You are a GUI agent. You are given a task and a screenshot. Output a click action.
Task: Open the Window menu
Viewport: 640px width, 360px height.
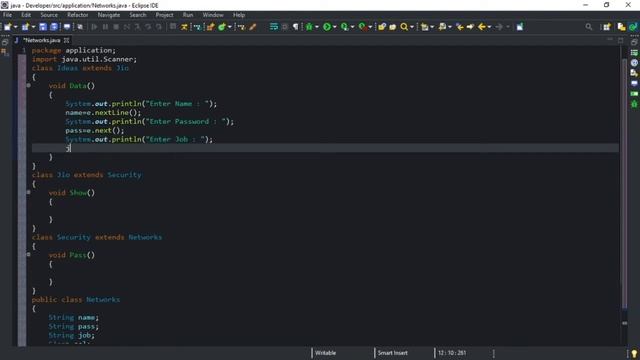(213, 15)
